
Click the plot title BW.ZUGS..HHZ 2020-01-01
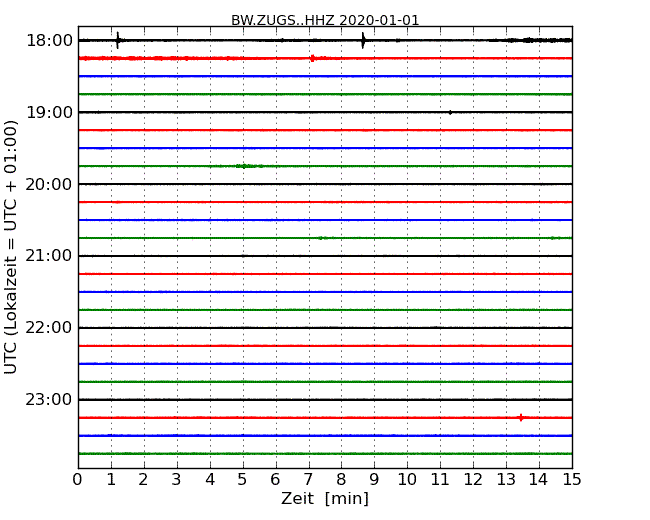[325, 20]
